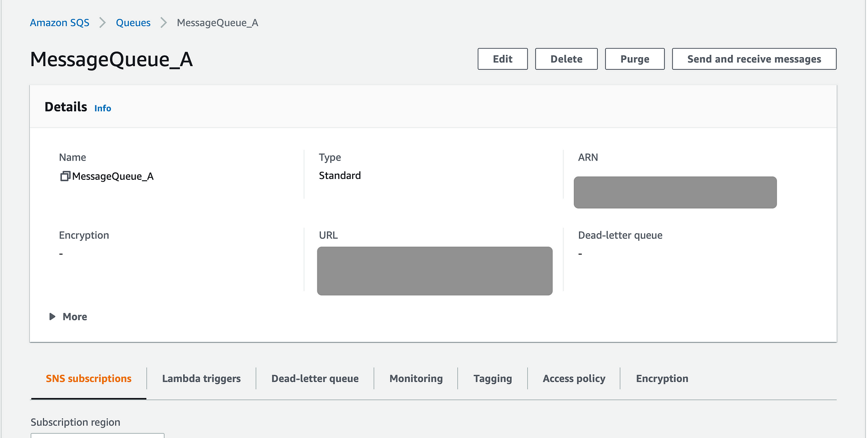Open the Tagging tab
This screenshot has height=438, width=868.
[493, 379]
